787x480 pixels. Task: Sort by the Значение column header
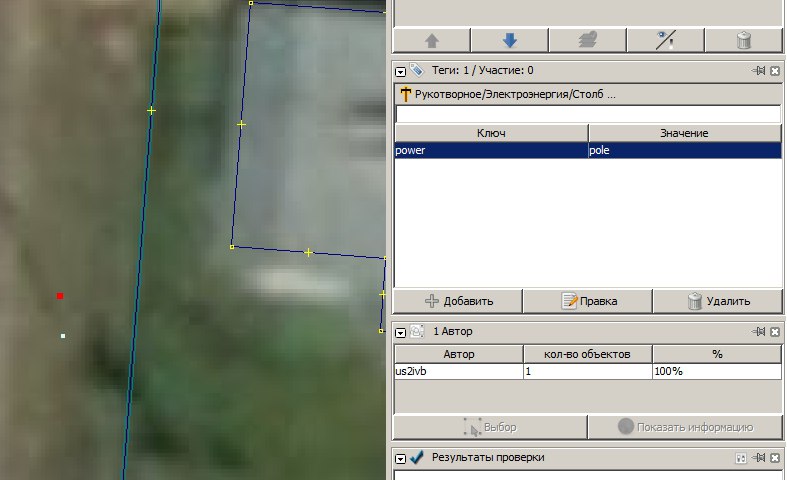click(x=684, y=133)
